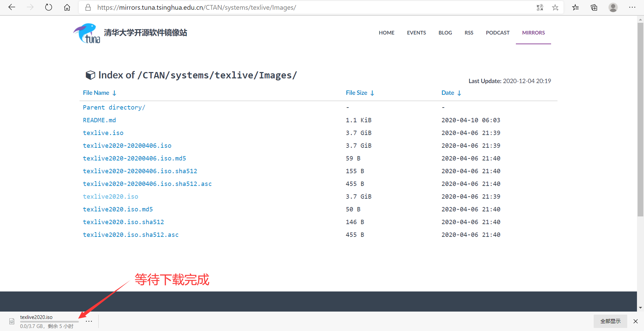
Task: Open the EVENTS nav item
Action: coord(416,33)
